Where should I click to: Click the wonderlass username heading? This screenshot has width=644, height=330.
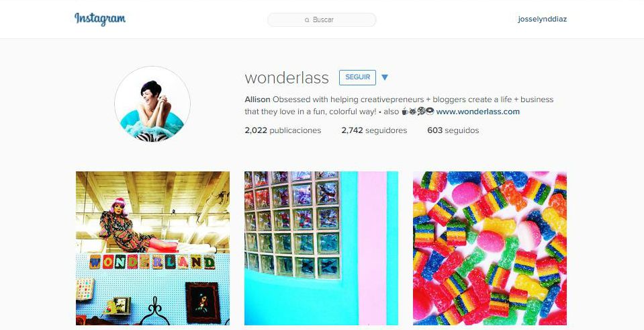click(x=287, y=78)
